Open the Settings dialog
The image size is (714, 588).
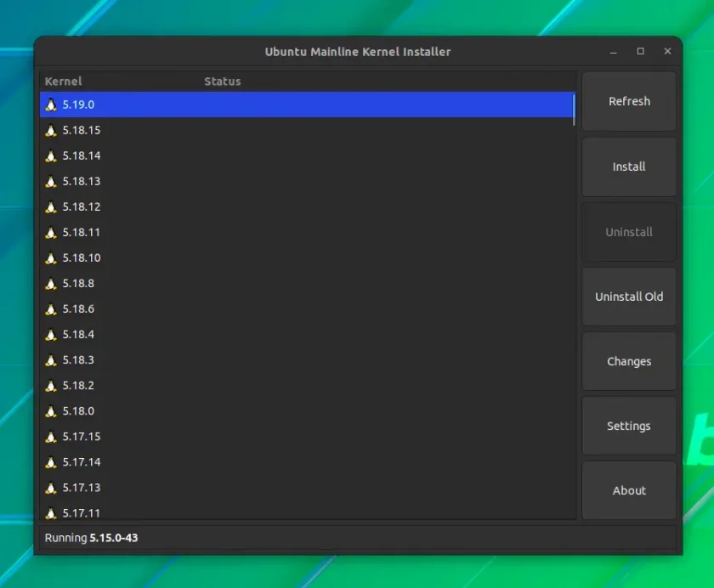coord(629,426)
